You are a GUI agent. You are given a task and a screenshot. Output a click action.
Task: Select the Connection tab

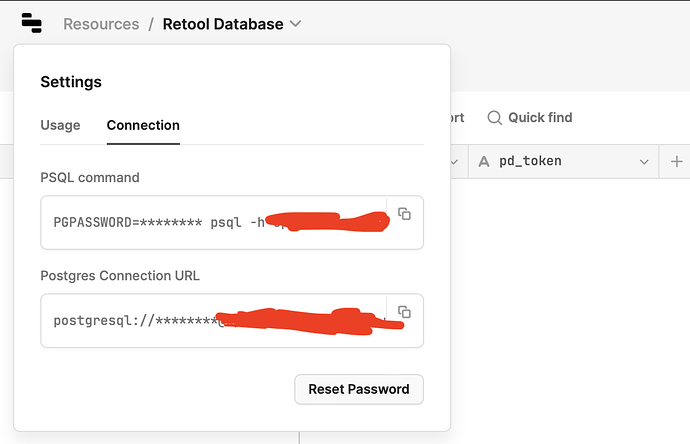pos(143,125)
